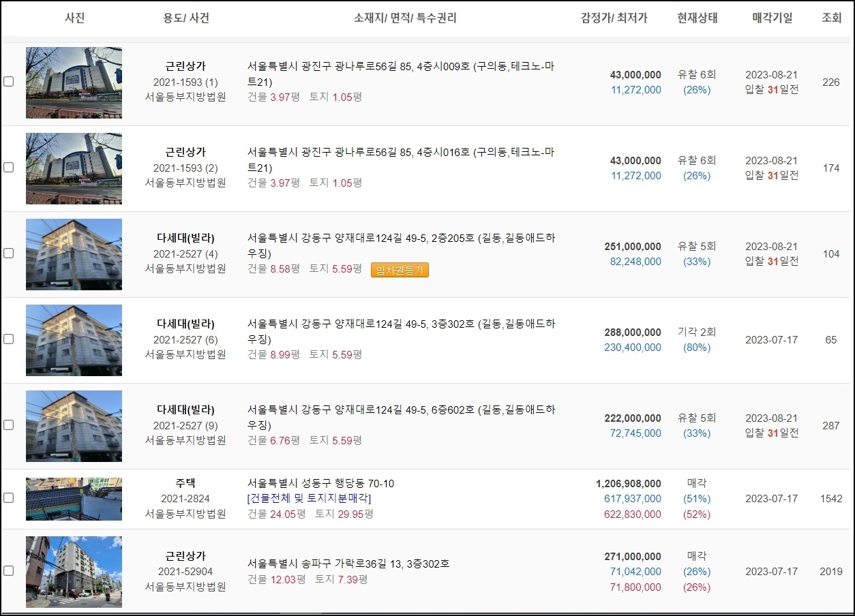Click sold price 71,800,000
This screenshot has width=855, height=616.
(x=635, y=587)
